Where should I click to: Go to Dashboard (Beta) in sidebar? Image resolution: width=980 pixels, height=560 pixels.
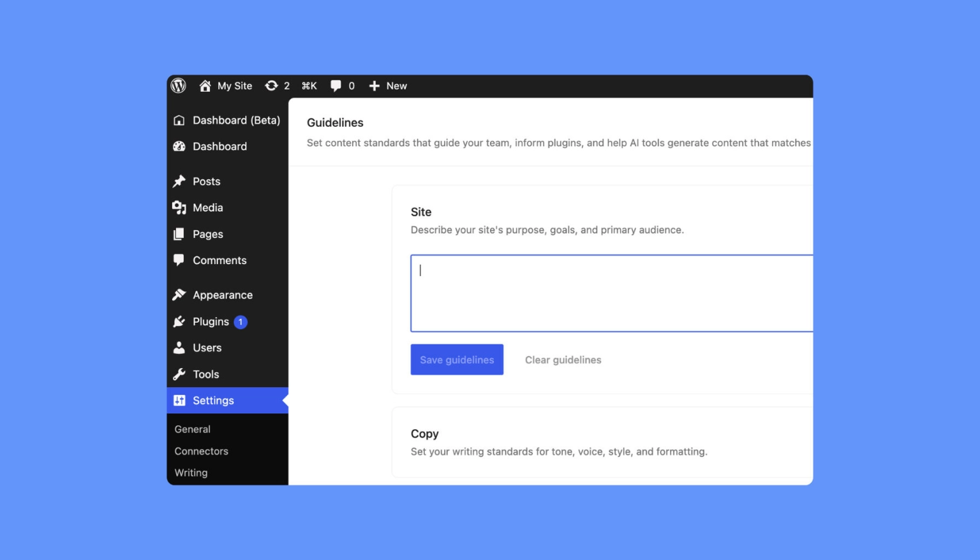pyautogui.click(x=227, y=121)
